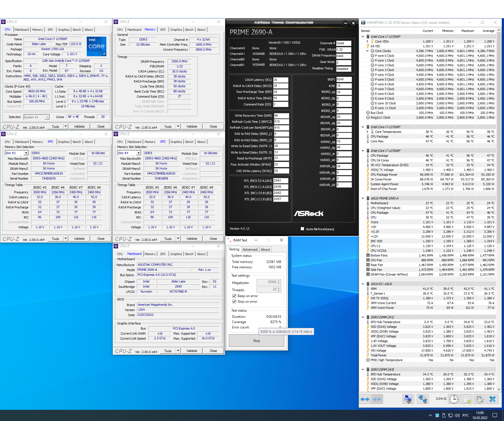This screenshot has width=504, height=421.
Task: Start logging with HWiNFO sheet-plus icon
Action: [467, 399]
